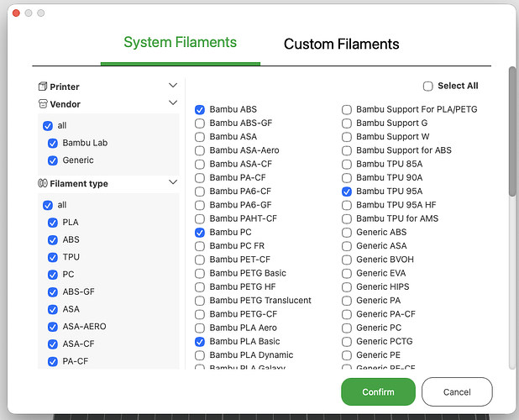Screen dimensions: 519x420
Task: Enable Bambu Support W filament
Action: tap(347, 137)
